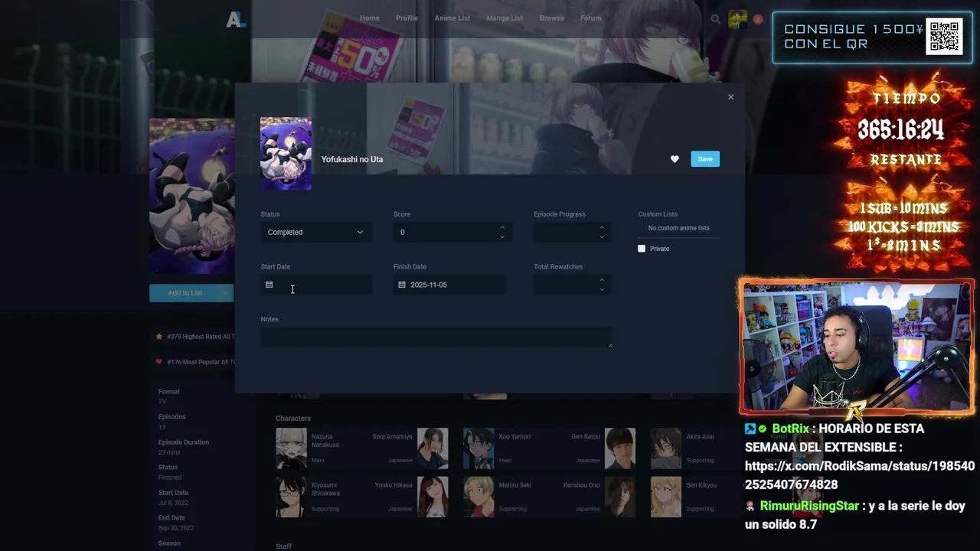This screenshot has width=980, height=551.
Task: Click the #176 Most Popular All Time text
Action: [x=201, y=362]
